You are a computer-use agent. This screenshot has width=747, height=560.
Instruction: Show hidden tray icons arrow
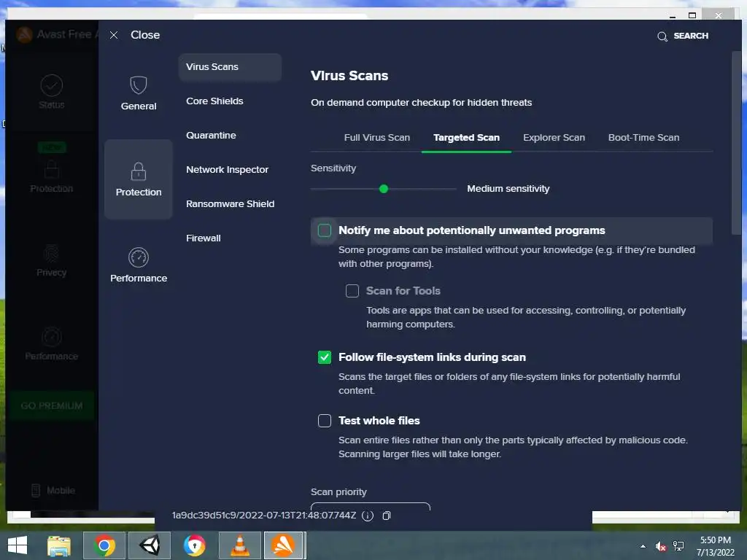(643, 546)
